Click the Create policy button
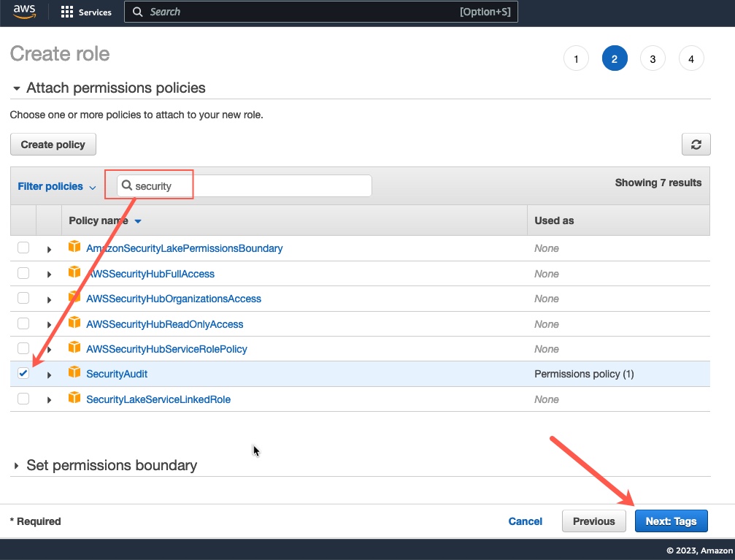 point(53,144)
